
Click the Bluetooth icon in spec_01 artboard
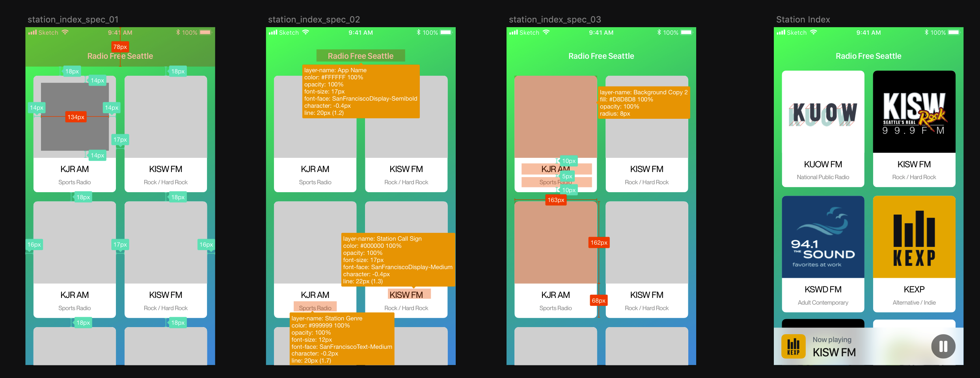tap(178, 32)
